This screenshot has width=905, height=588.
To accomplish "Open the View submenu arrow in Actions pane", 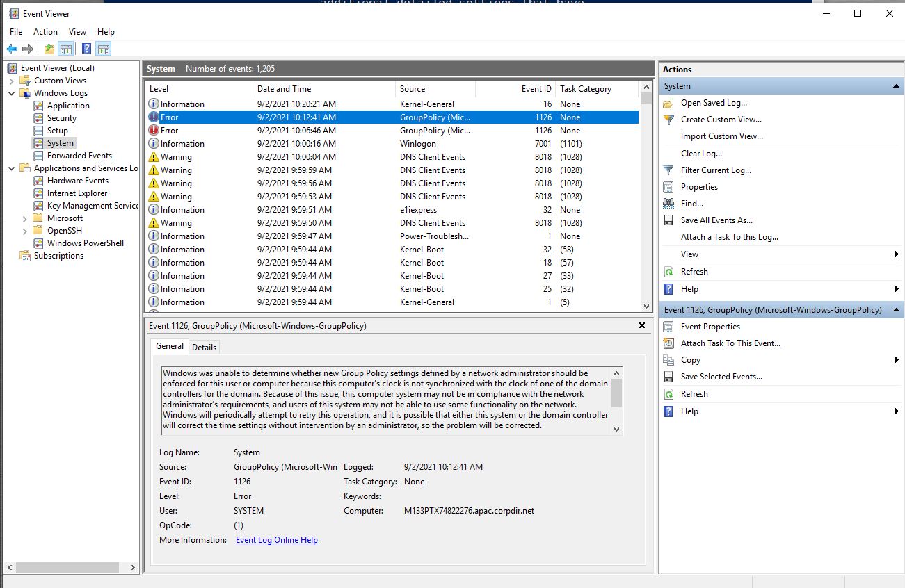I will 896,254.
